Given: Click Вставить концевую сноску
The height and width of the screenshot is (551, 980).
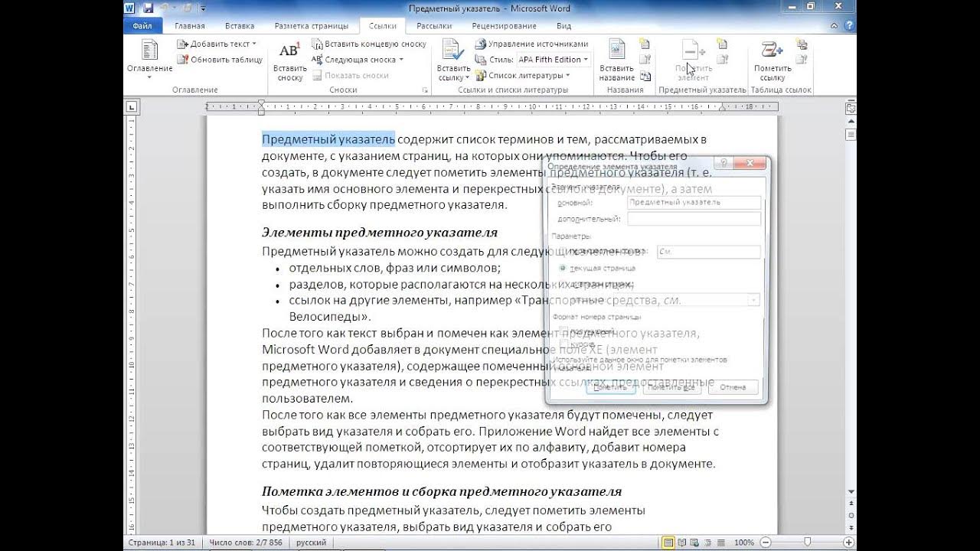Looking at the screenshot, I should pyautogui.click(x=369, y=44).
